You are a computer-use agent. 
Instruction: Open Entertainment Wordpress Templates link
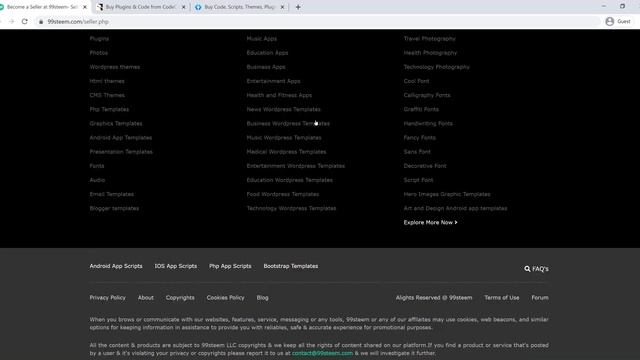(x=296, y=166)
